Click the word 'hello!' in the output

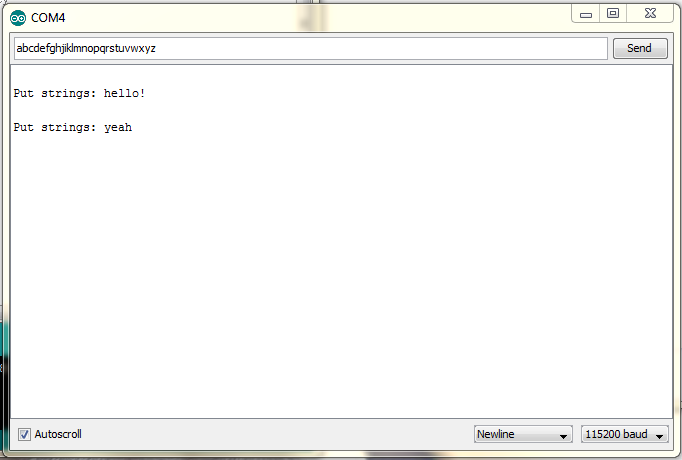point(124,93)
